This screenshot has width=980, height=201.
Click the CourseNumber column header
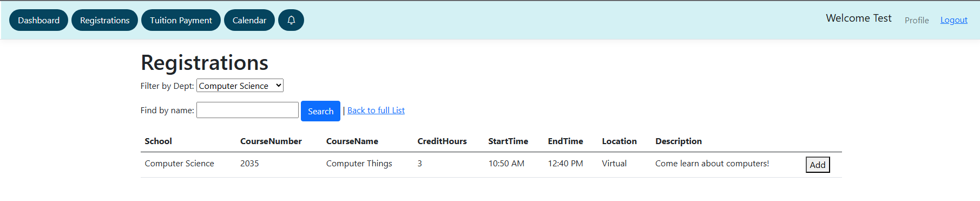click(x=271, y=141)
